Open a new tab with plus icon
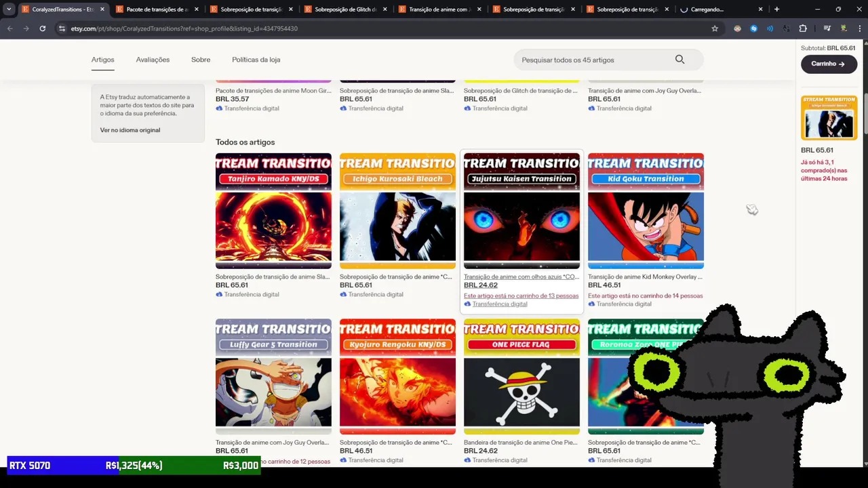The width and height of the screenshot is (868, 488). [x=776, y=9]
